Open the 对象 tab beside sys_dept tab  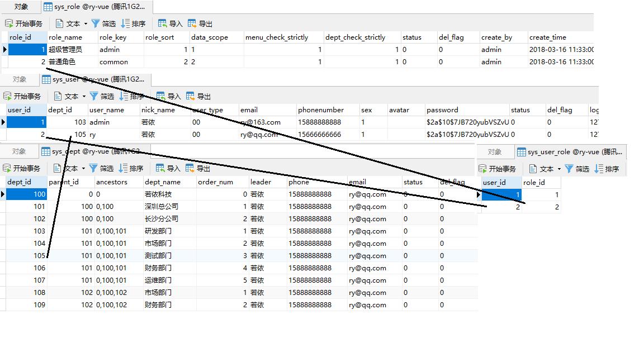pos(19,151)
